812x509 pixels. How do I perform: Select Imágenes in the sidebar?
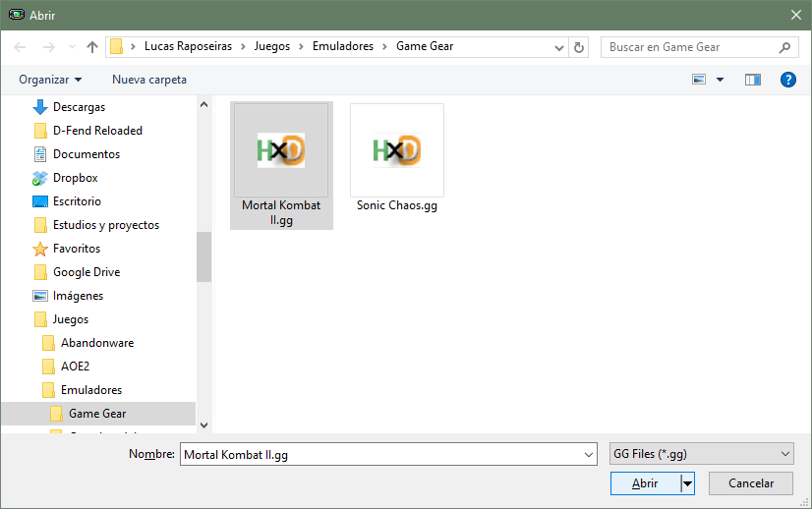(79, 296)
